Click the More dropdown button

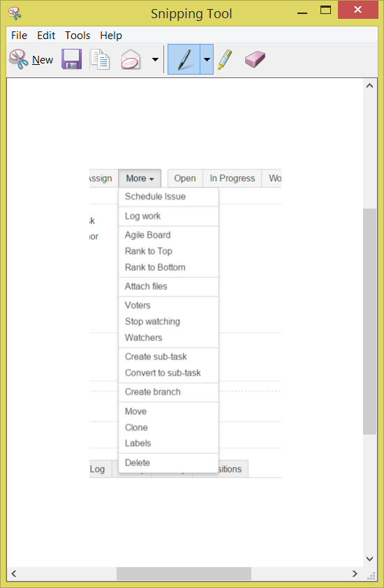point(140,179)
